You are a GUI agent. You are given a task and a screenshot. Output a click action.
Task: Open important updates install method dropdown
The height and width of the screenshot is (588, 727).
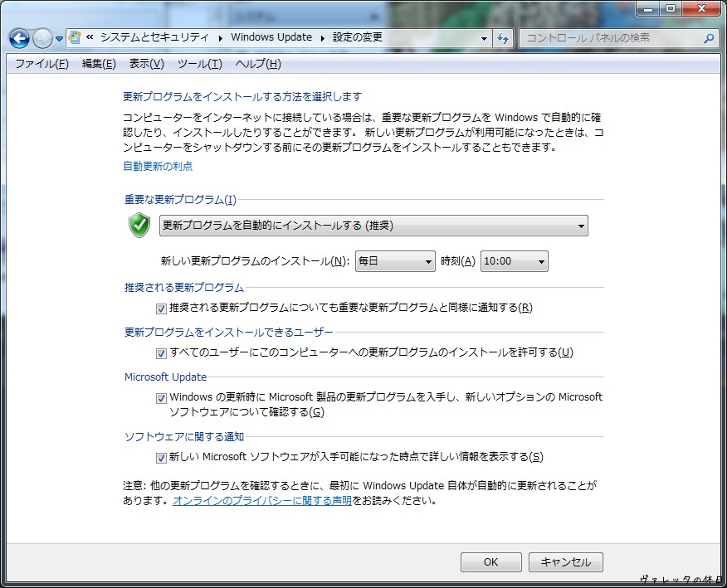373,226
